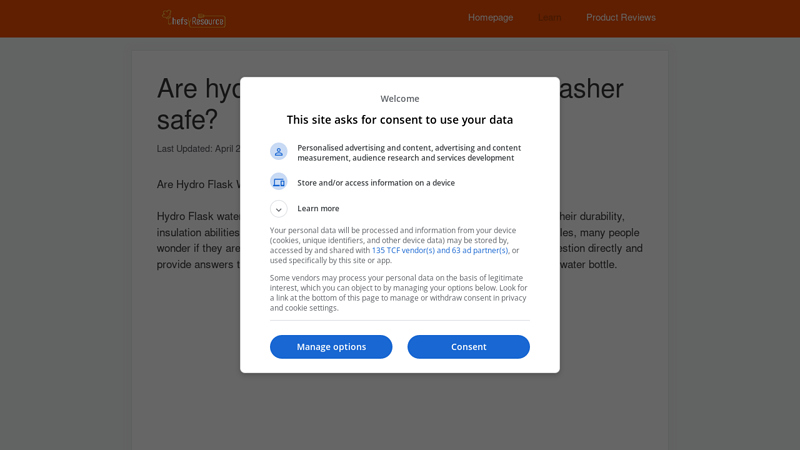Click the consent dialog title text

pyautogui.click(x=400, y=120)
